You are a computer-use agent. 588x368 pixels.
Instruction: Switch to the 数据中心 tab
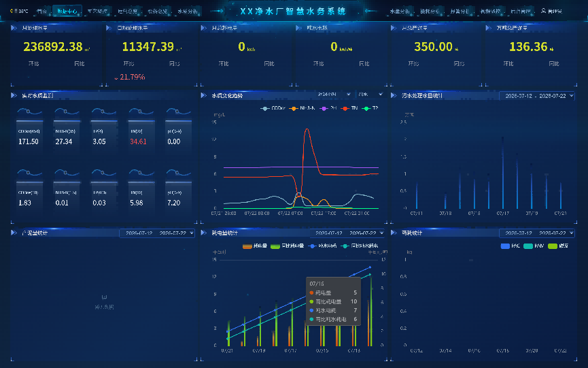[x=67, y=12]
